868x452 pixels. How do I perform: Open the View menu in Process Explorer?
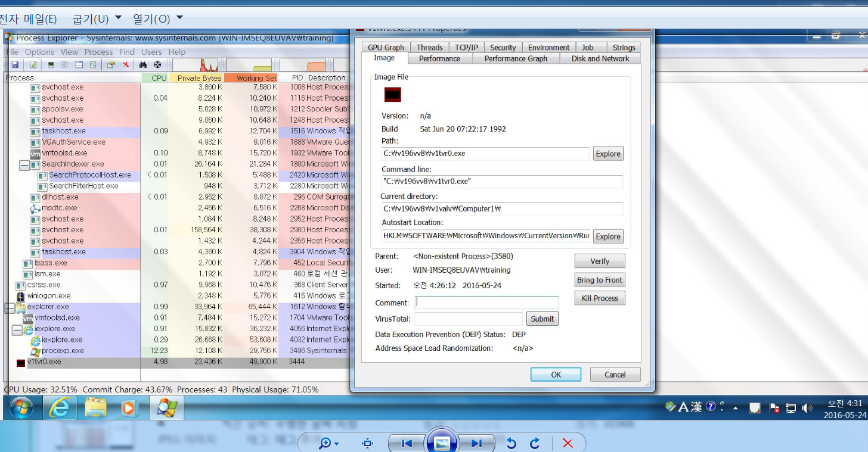tap(69, 52)
